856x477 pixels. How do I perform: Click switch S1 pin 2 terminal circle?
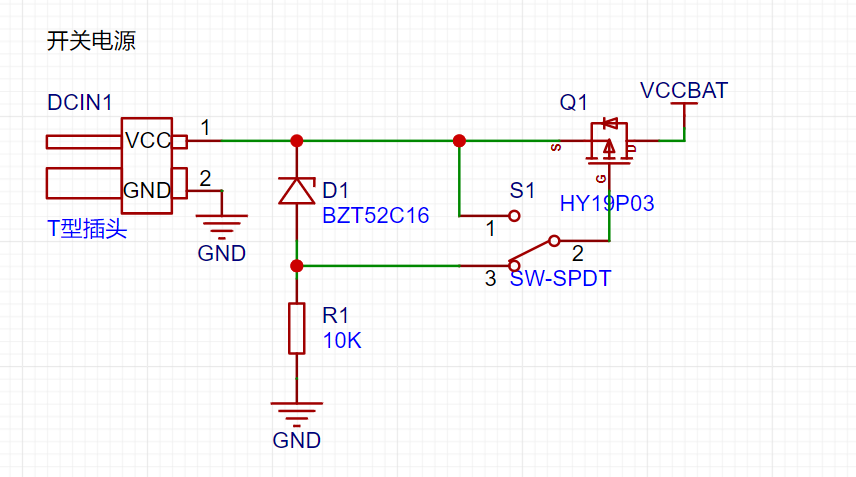coord(554,241)
